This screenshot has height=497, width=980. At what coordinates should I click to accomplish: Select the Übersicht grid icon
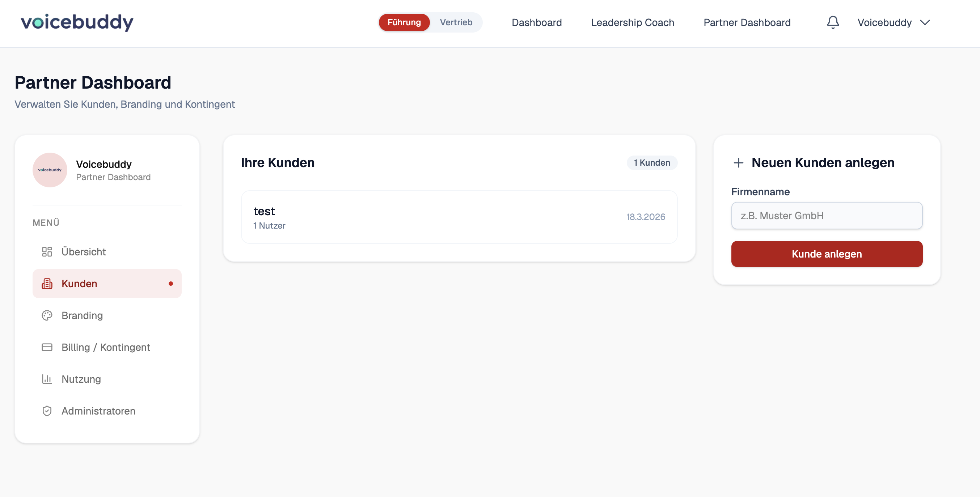point(46,251)
